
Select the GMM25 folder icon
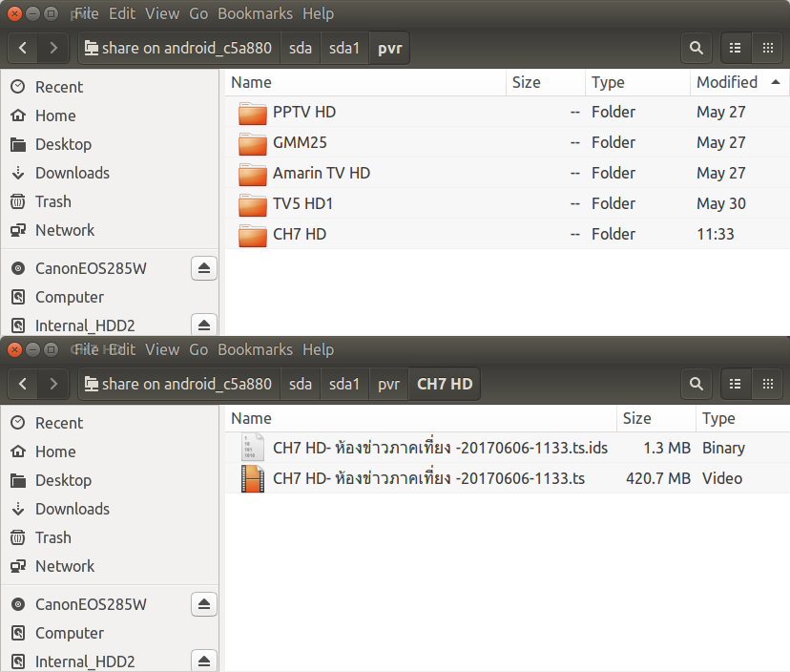click(x=253, y=143)
